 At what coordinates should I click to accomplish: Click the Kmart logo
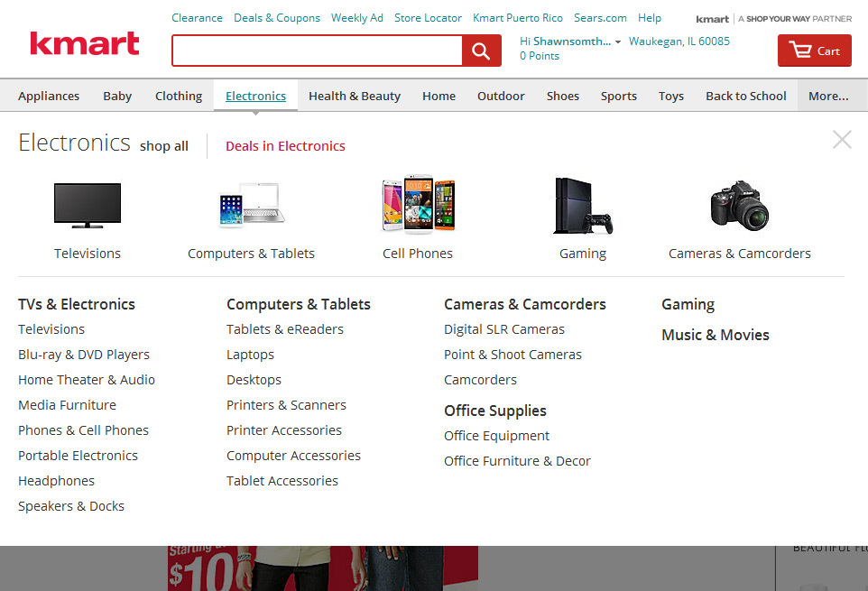click(x=85, y=43)
